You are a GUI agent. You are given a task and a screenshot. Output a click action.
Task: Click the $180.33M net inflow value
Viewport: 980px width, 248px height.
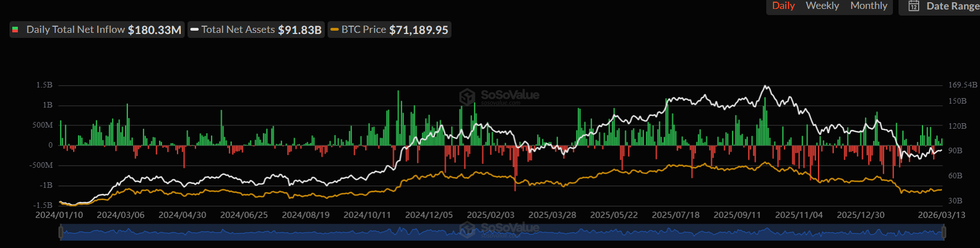155,30
